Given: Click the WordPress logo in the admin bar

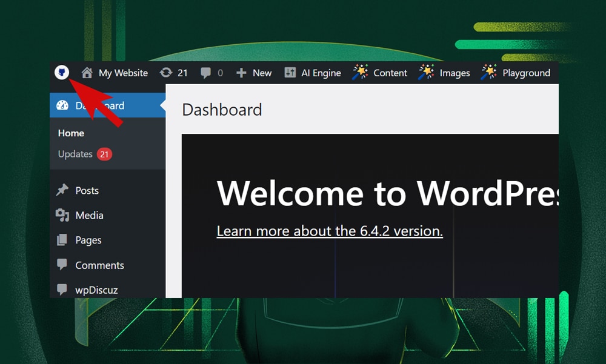Looking at the screenshot, I should click(x=61, y=73).
